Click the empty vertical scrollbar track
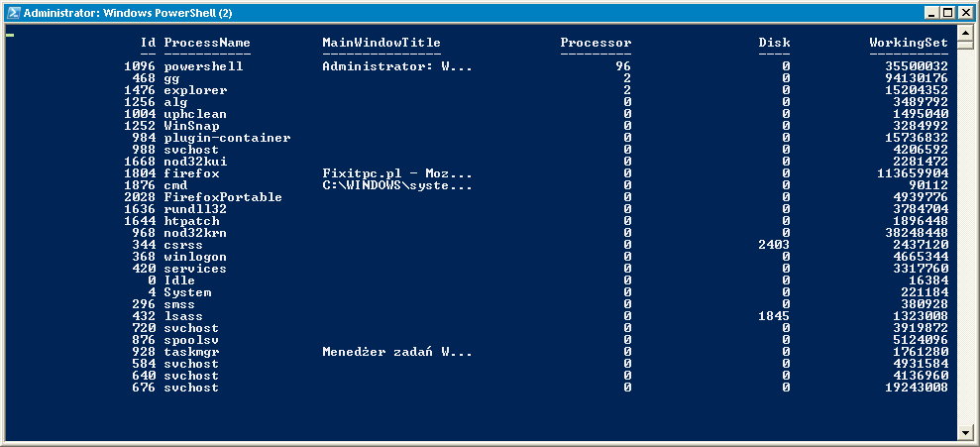The height and width of the screenshot is (447, 980). click(x=965, y=238)
